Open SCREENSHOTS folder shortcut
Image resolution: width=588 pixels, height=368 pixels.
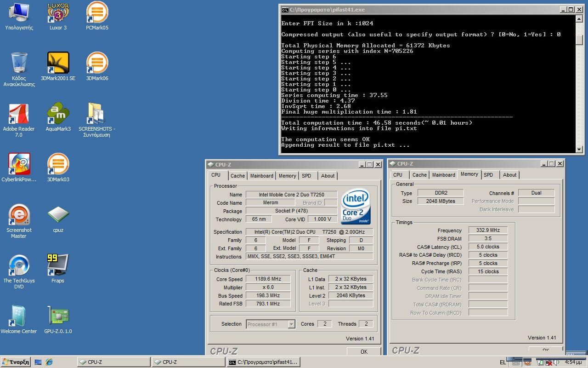coord(97,120)
